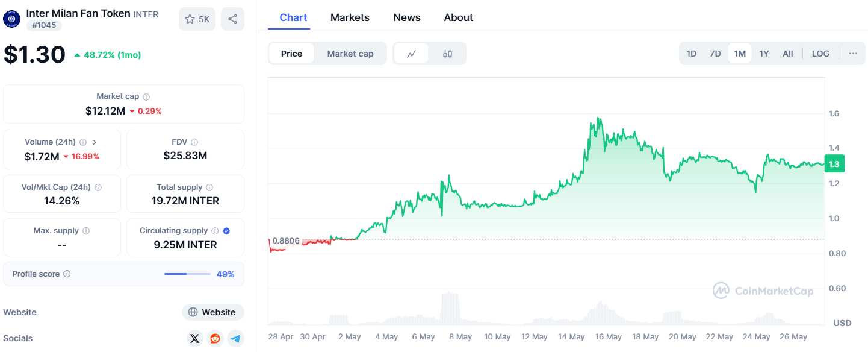Viewport: 868px width, 352px height.
Task: Open the Markets tab
Action: click(350, 17)
